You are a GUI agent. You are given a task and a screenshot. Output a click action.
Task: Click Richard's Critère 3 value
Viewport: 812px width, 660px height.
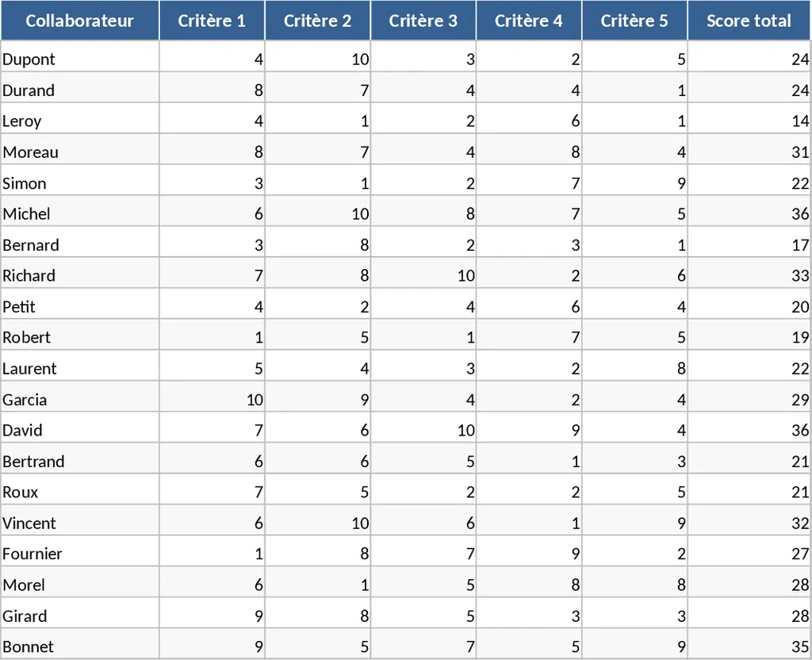[x=423, y=275]
